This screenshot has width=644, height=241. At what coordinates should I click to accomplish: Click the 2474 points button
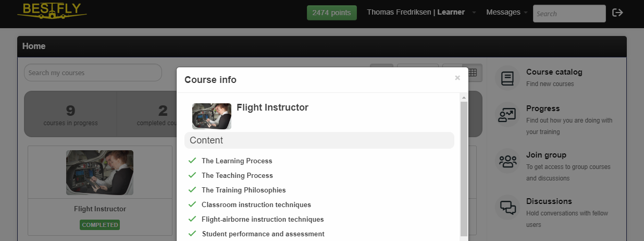[x=331, y=13]
